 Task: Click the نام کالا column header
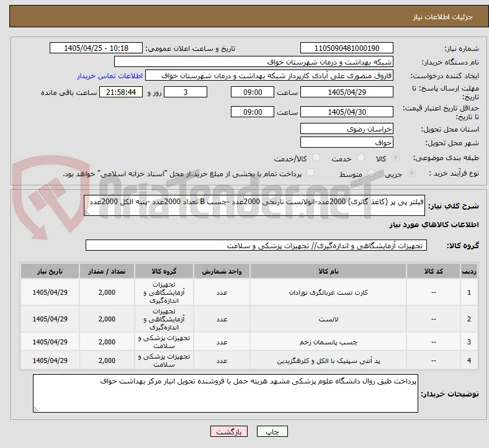coord(328,271)
